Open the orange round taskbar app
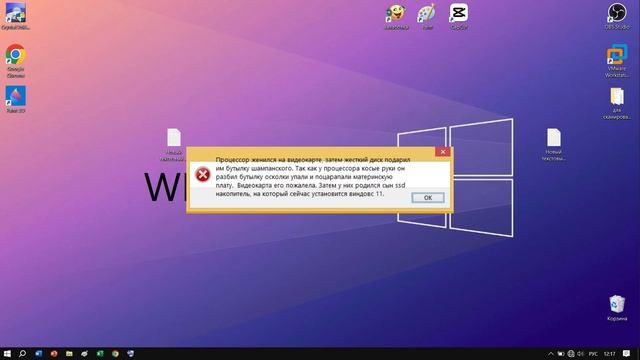Viewport: 640px width, 360px height. tap(54, 353)
